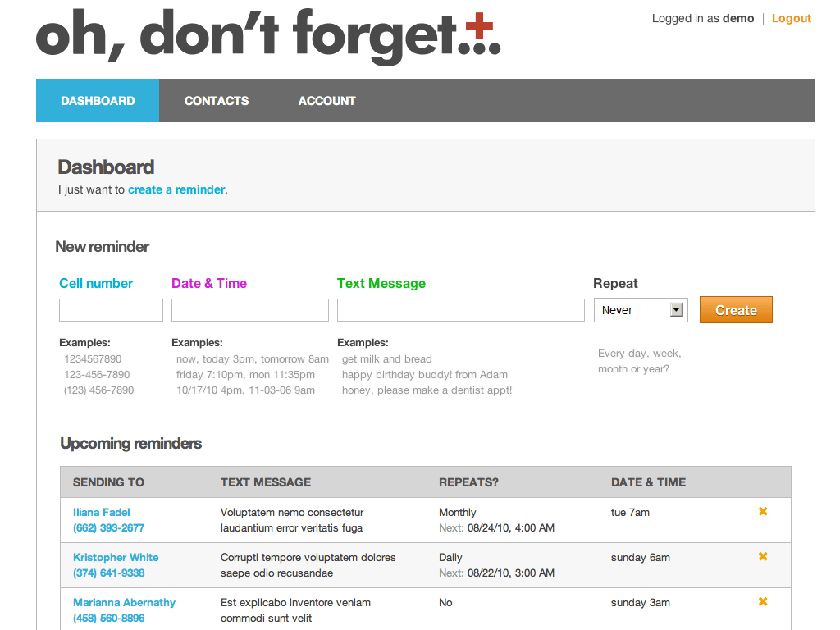Open contact Marianna Abernathy
The width and height of the screenshot is (840, 630).
[124, 602]
